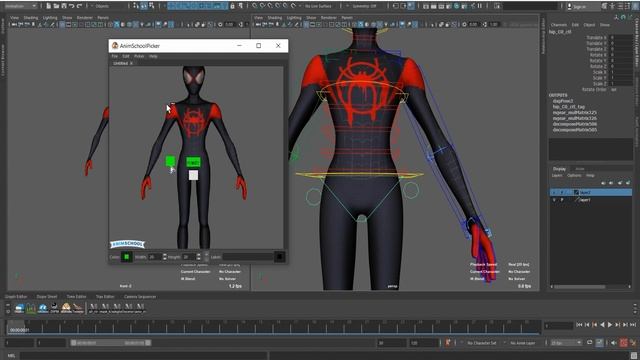
Task: Open the Animation menu set dropdown
Action: 20,6
